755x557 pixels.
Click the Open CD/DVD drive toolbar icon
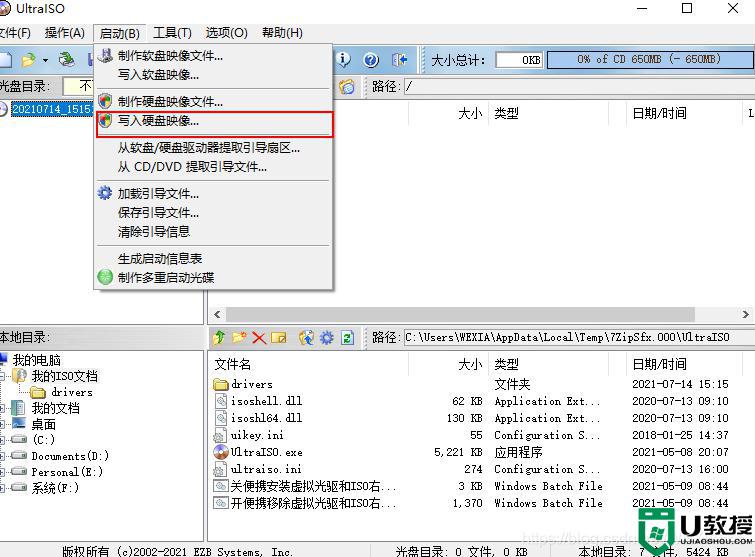[66, 60]
